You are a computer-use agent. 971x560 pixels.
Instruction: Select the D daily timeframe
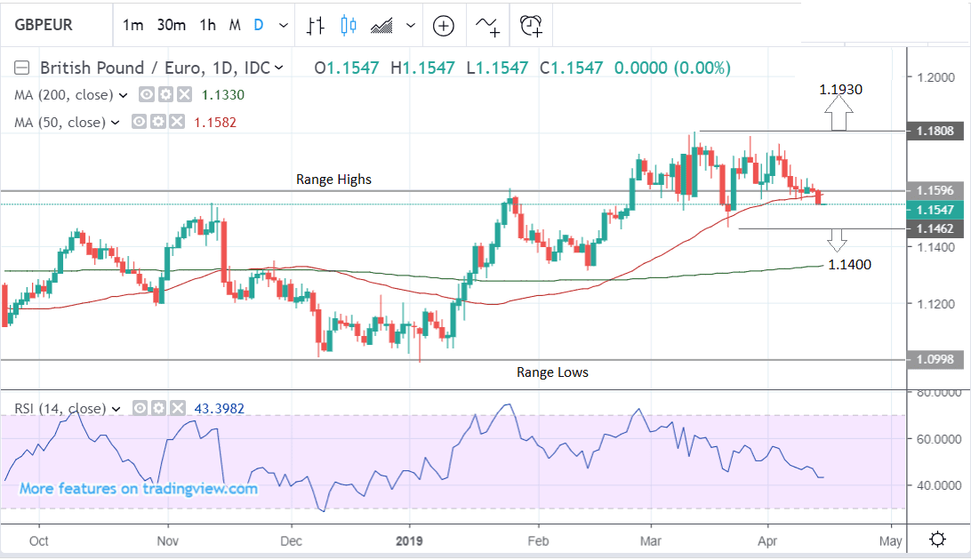point(259,26)
